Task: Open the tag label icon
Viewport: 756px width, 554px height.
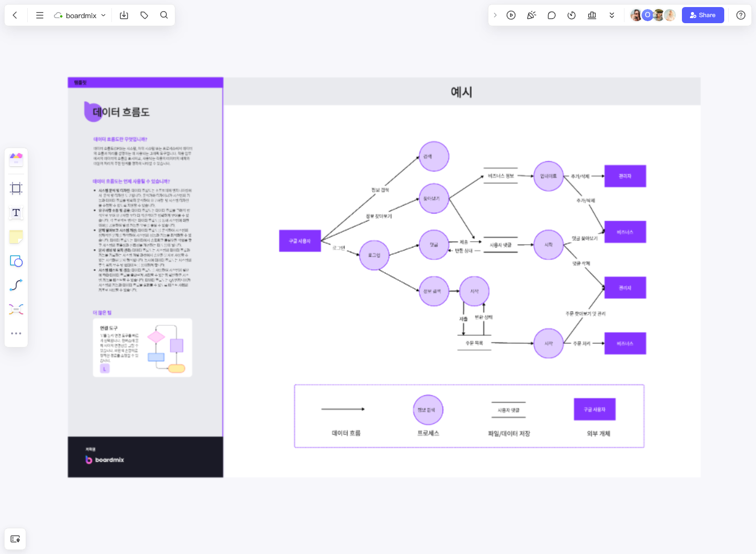Action: (x=144, y=15)
